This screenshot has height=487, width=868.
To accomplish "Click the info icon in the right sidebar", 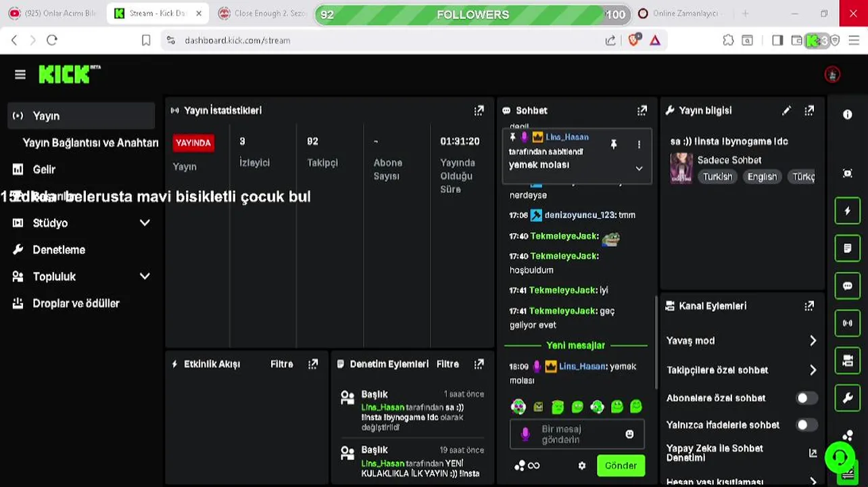I will [x=847, y=114].
